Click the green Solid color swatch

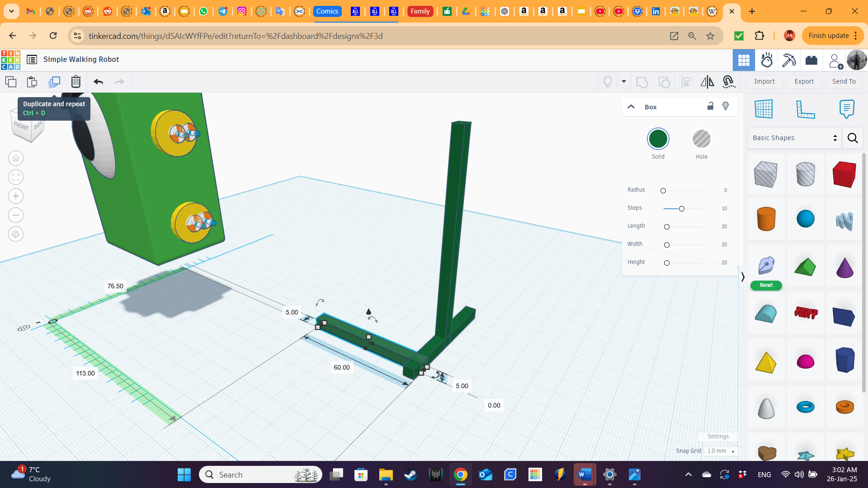click(x=658, y=138)
